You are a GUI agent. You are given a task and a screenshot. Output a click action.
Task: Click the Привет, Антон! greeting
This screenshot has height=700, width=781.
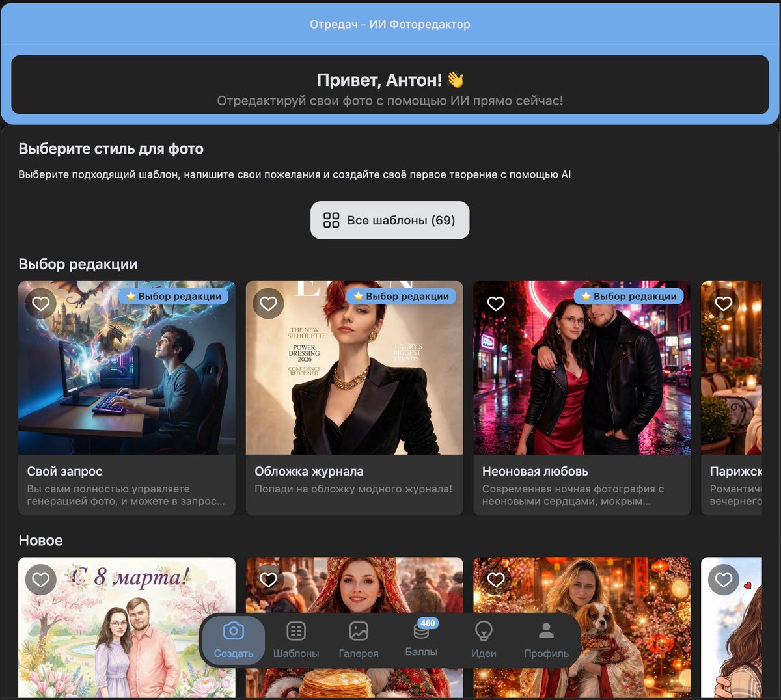point(390,79)
